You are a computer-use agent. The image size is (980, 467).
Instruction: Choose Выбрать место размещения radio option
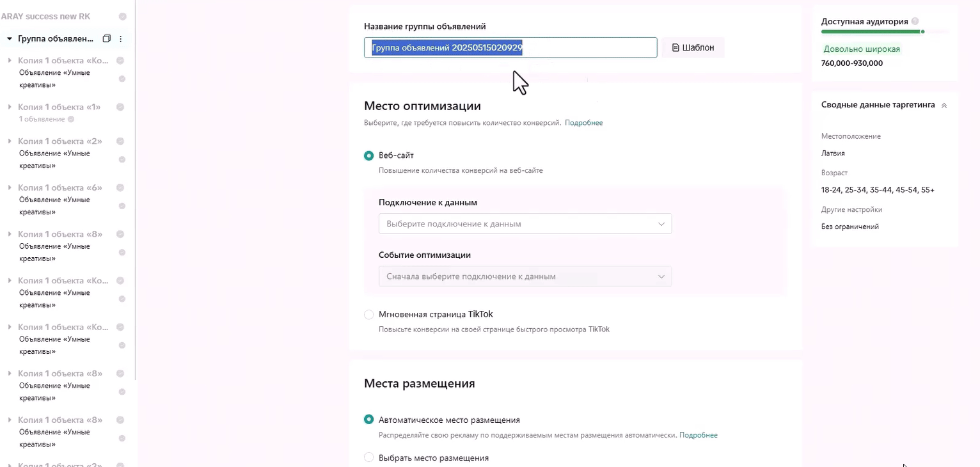[368, 457]
